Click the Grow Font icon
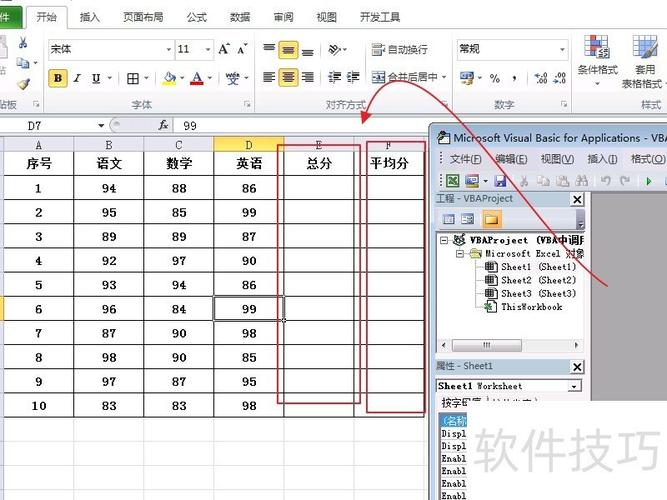The height and width of the screenshot is (500, 667). tap(224, 49)
